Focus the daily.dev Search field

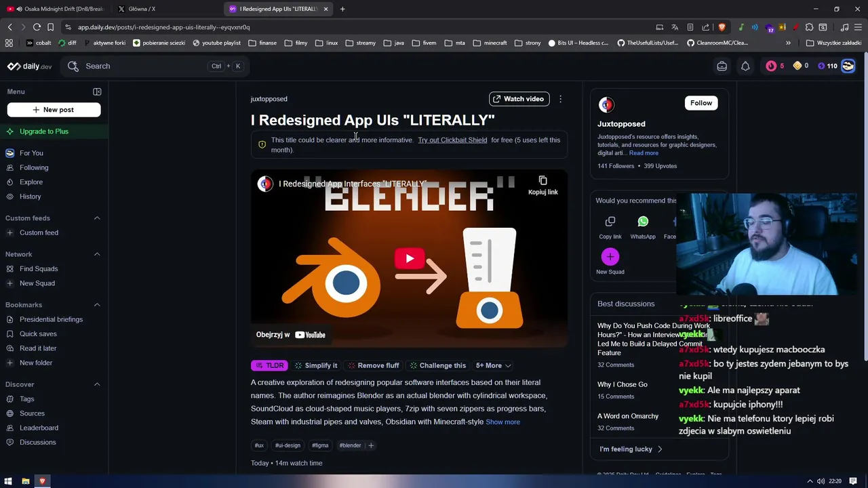154,66
